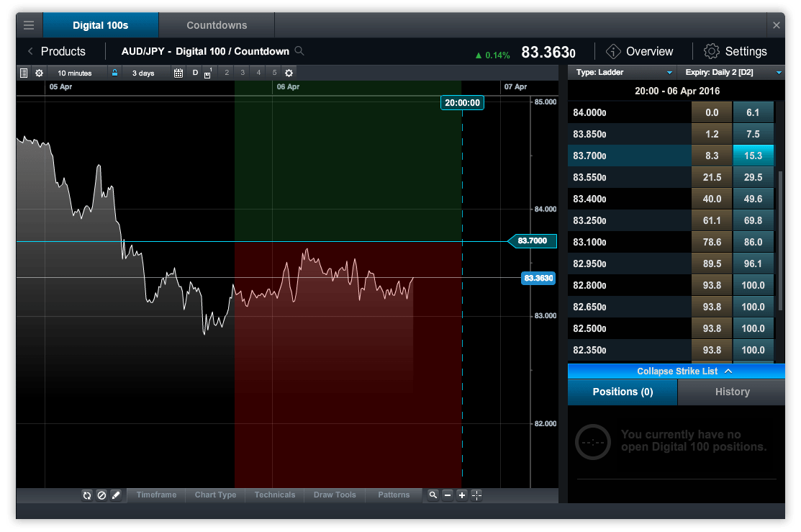Open the Type: Ladder dropdown
801x532 pixels.
point(623,73)
